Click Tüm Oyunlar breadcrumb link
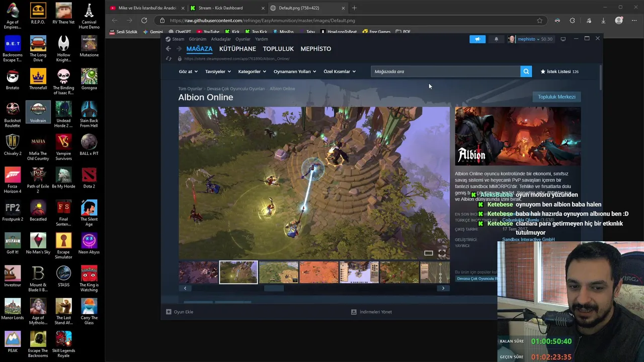The width and height of the screenshot is (644, 362). pyautogui.click(x=190, y=89)
